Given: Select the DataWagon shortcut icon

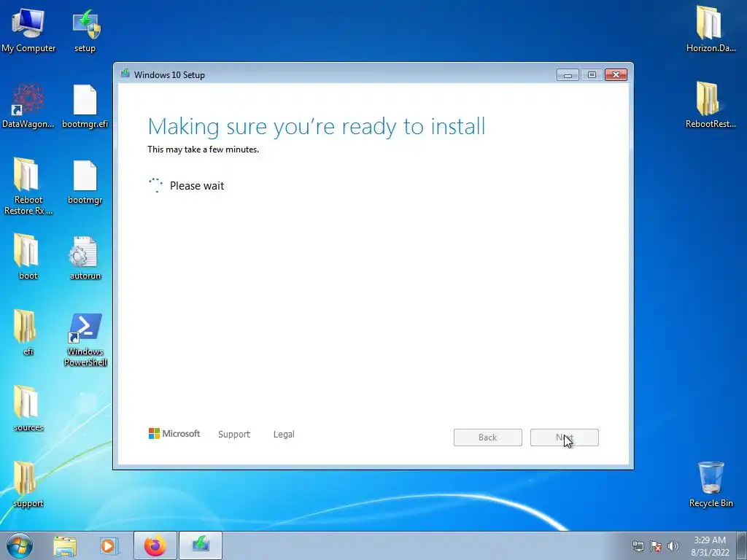Looking at the screenshot, I should point(28,106).
